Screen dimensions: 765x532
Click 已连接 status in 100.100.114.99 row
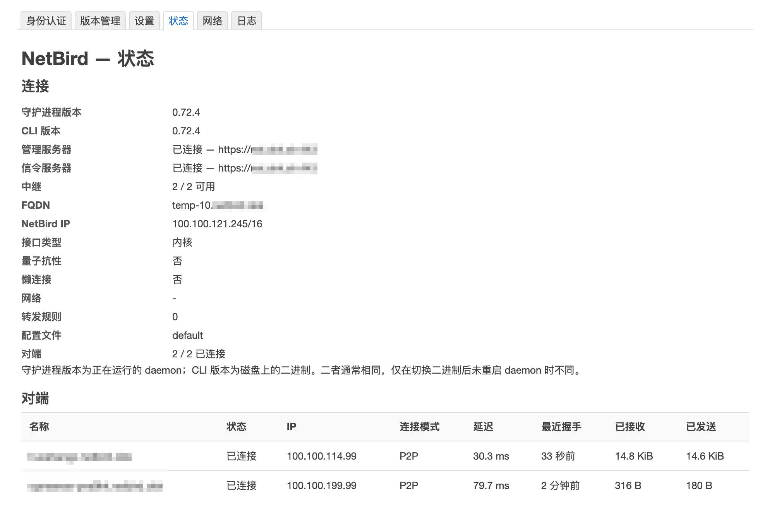[x=242, y=456]
